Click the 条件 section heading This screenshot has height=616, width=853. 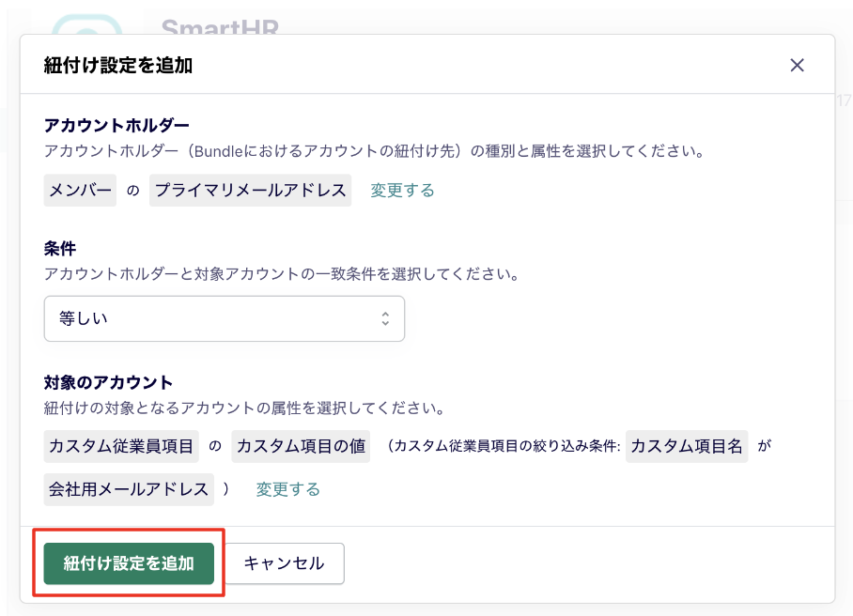coord(60,249)
